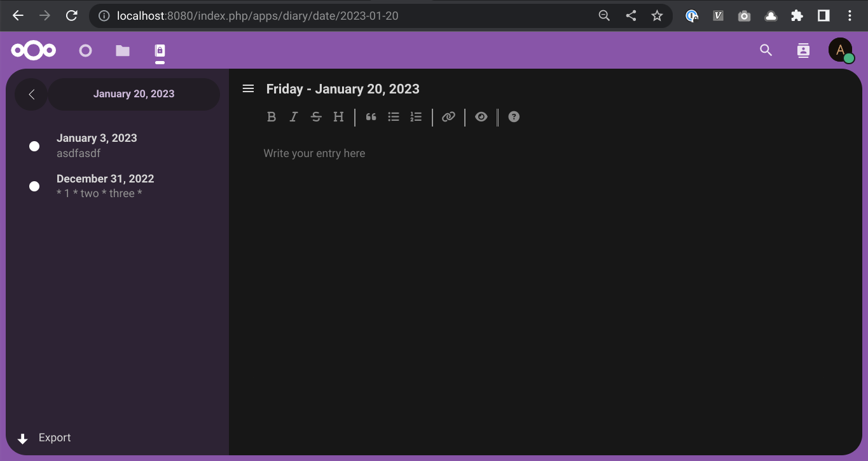
Task: Open the contacts menu in the header
Action: 803,50
